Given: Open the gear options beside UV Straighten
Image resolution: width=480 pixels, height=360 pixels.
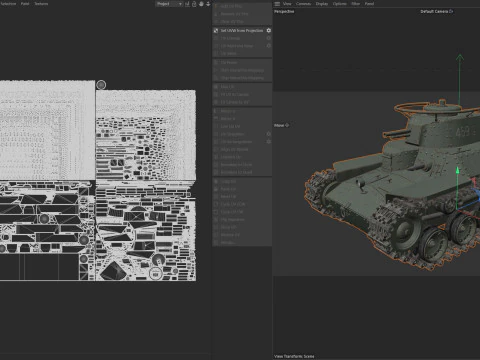Looking at the screenshot, I should point(269,134).
